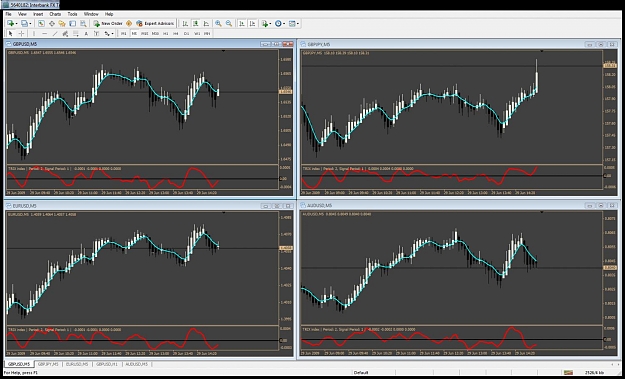625x379 pixels.
Task: Select the Equidistant Channel tool
Action: [x=65, y=33]
